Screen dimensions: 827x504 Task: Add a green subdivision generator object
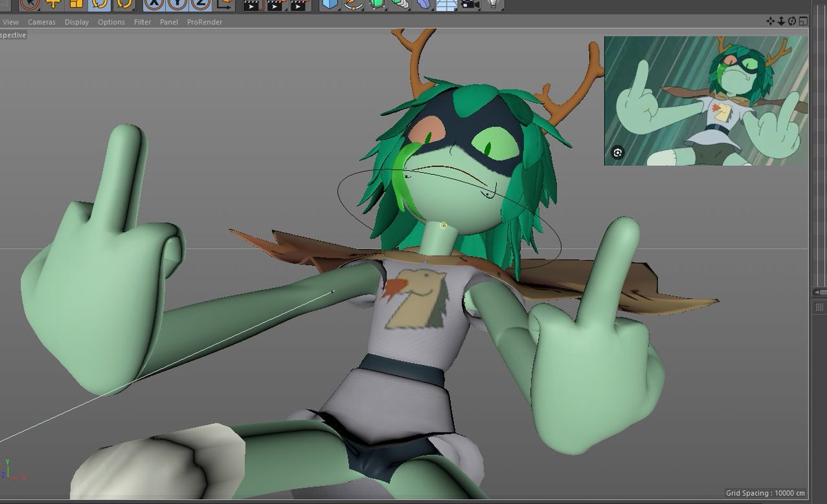click(x=376, y=4)
